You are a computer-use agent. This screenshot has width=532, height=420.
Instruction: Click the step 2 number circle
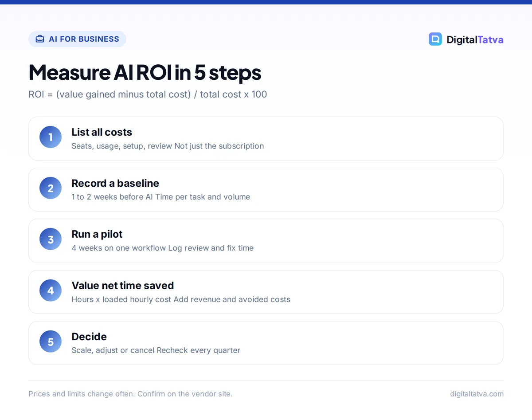pos(51,188)
